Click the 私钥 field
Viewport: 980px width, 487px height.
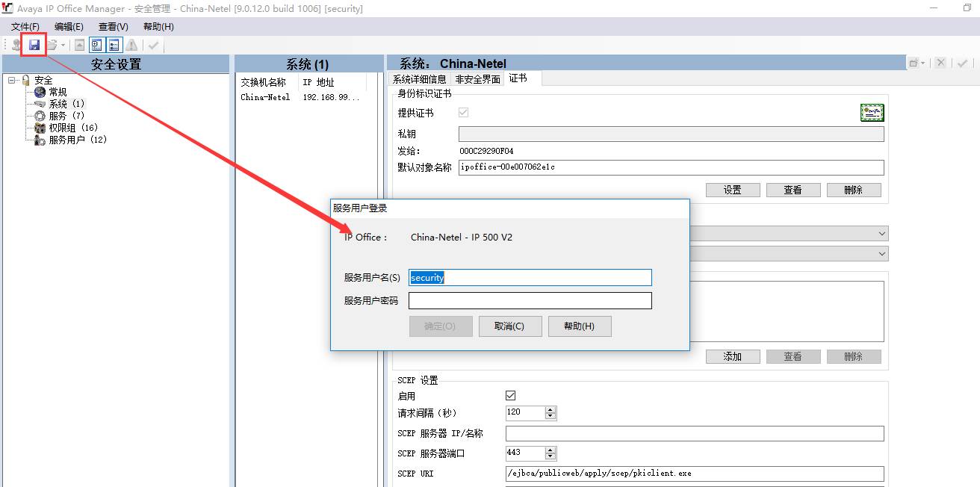tap(671, 134)
